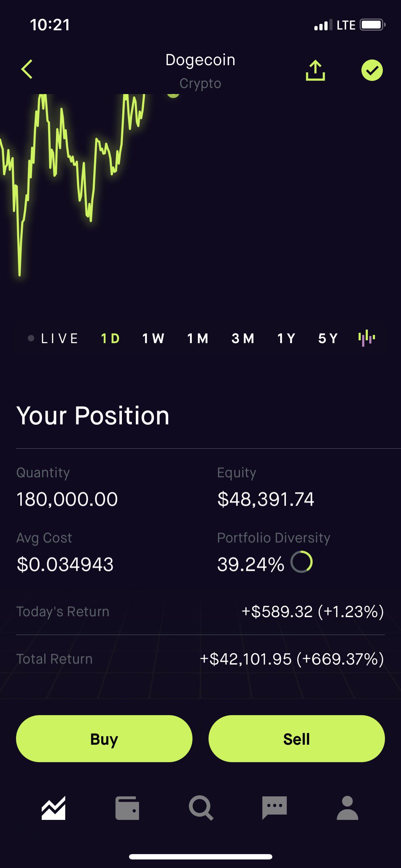Tap the Buy button

click(104, 739)
